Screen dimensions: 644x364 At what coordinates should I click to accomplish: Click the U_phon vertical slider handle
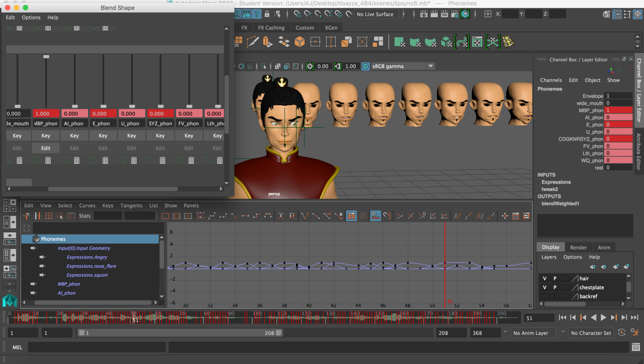click(132, 106)
